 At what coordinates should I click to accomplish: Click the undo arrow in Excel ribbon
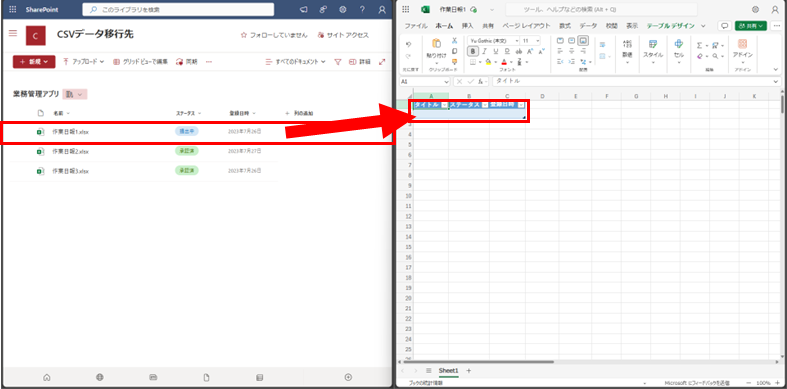(x=409, y=44)
